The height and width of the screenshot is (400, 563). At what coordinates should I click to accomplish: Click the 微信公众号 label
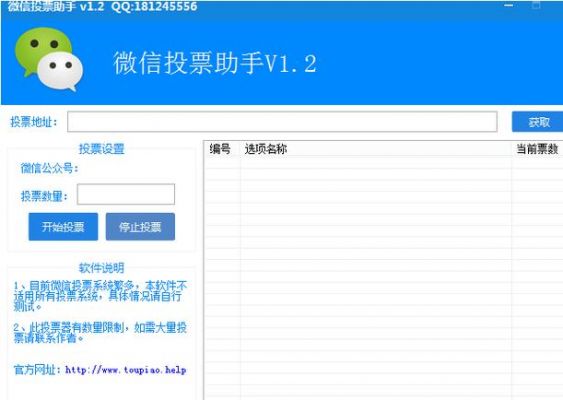[50, 168]
